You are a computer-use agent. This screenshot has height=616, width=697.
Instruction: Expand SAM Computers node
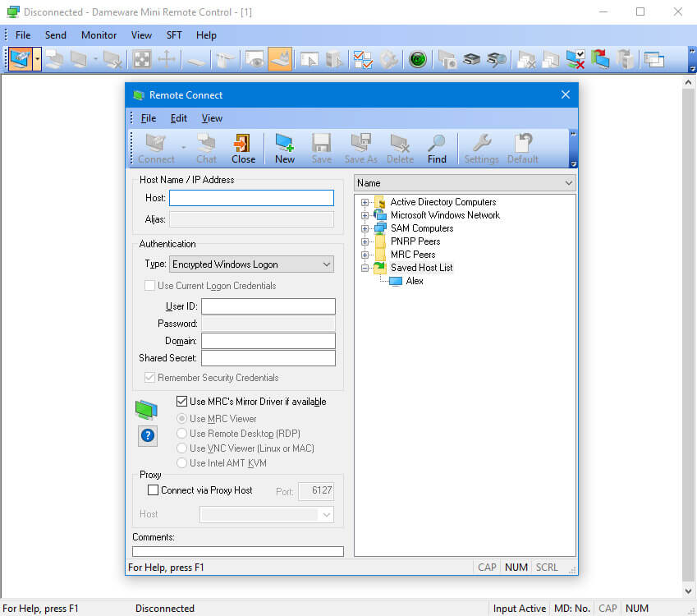[365, 228]
